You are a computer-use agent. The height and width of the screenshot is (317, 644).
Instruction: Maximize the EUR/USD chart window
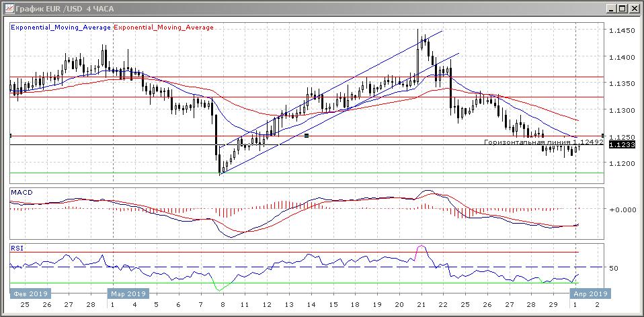click(621, 9)
